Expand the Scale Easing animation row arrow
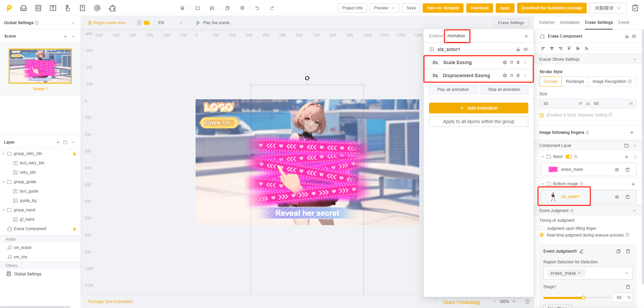Screen dimensions: 644x308 [x=525, y=62]
